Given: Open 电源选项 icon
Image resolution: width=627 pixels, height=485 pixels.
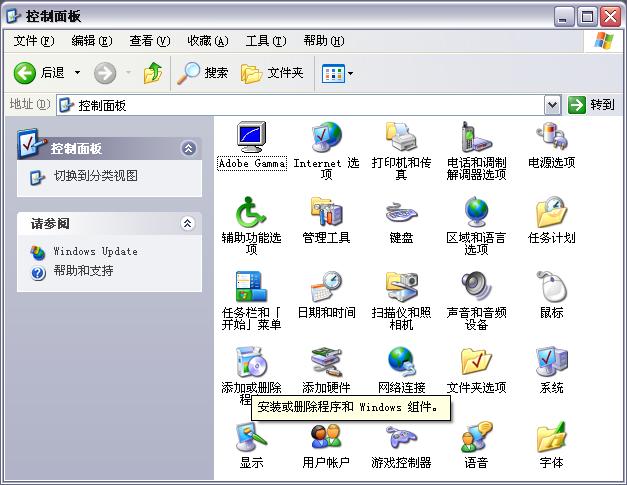Looking at the screenshot, I should 551,137.
